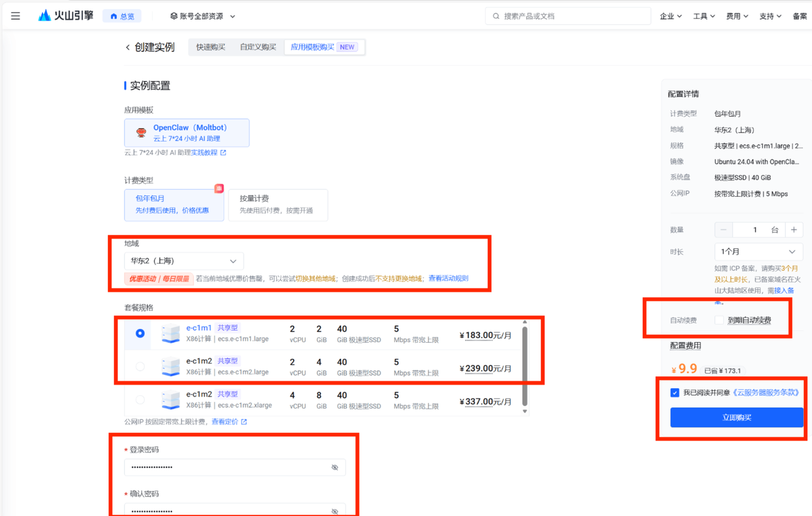Click the 切换其他地域 link
812x516 pixels.
click(315, 279)
